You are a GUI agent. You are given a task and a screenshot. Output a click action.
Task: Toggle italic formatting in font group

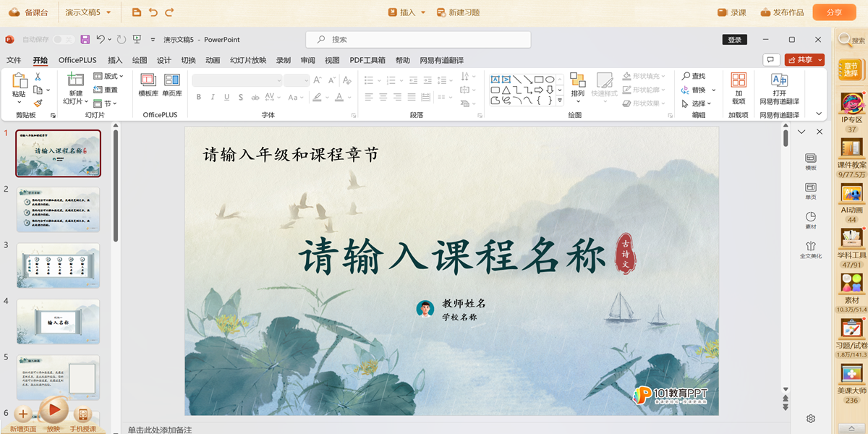click(x=213, y=98)
